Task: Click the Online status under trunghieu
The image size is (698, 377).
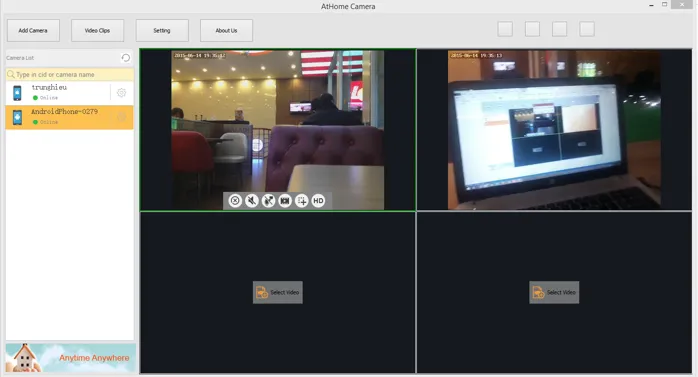Action: tap(45, 97)
